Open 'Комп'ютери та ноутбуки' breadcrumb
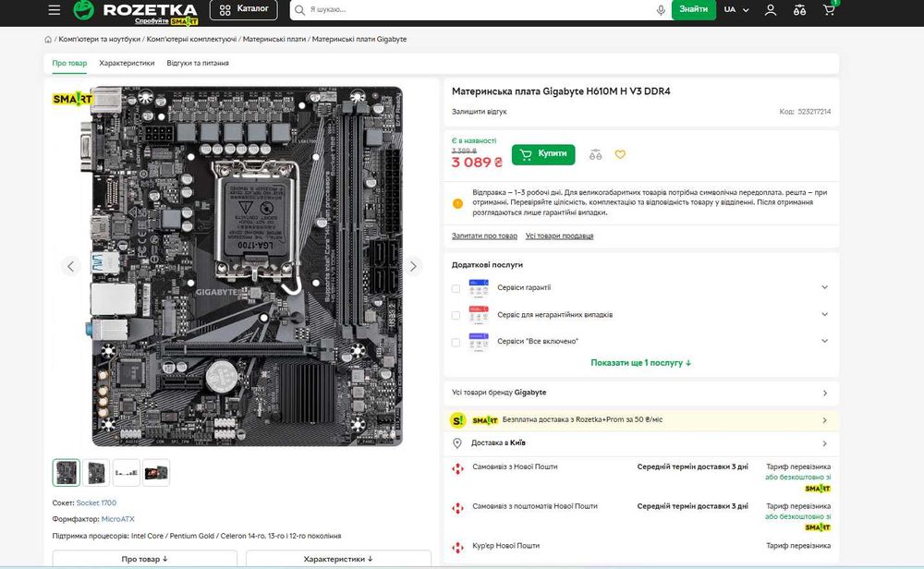Image resolution: width=924 pixels, height=569 pixels. tap(99, 40)
